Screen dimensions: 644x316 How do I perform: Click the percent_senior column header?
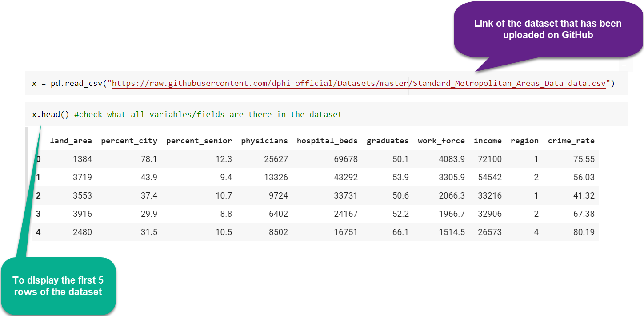(199, 141)
